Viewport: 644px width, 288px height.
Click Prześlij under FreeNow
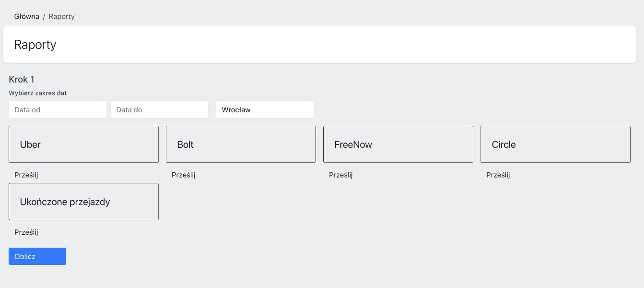click(x=341, y=175)
